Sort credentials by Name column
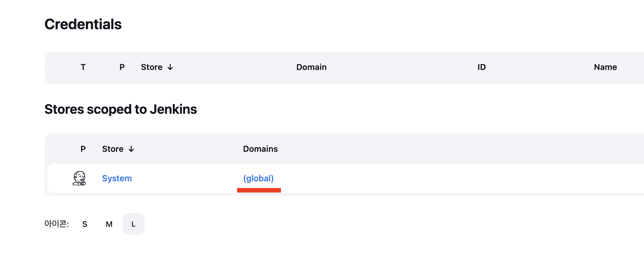The width and height of the screenshot is (644, 264). click(605, 67)
